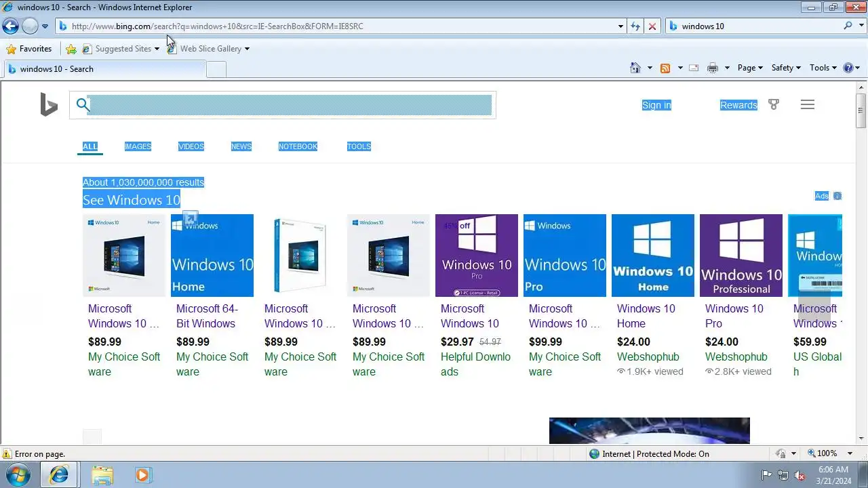Viewport: 868px width, 488px height.
Task: Click the browser Forward arrow button
Action: coord(30,26)
